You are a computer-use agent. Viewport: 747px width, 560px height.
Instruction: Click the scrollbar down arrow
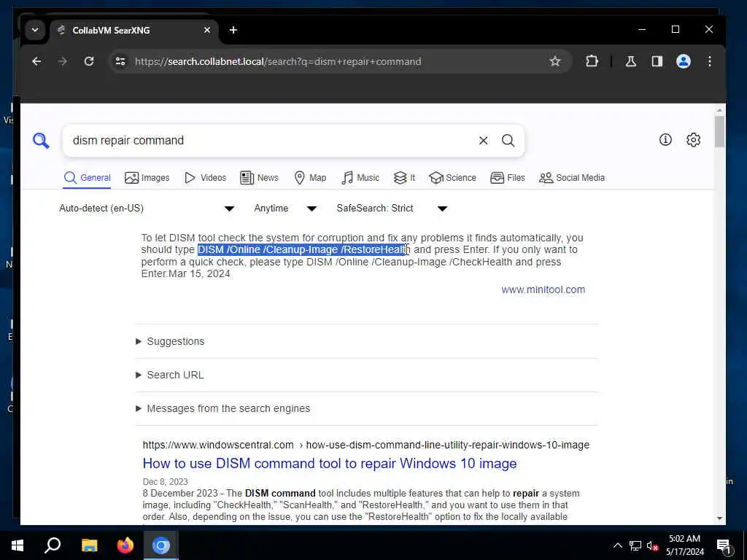tap(719, 518)
